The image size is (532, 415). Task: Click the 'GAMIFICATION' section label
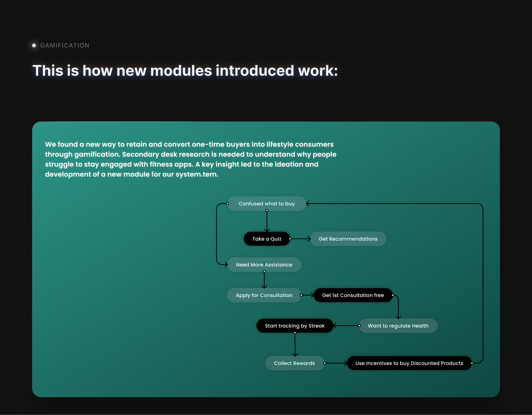[x=65, y=45]
